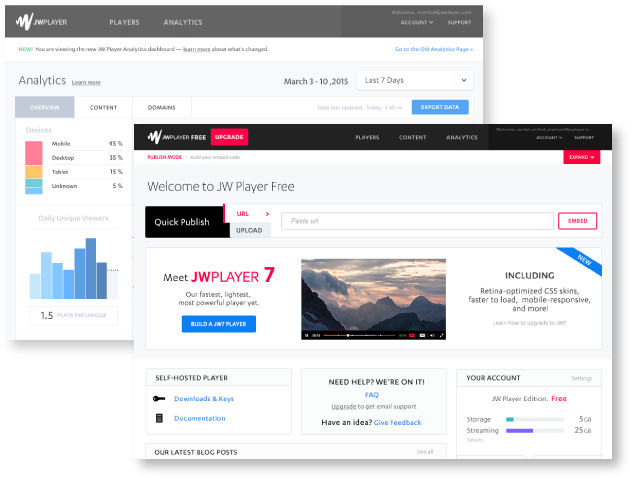Screen dimensions: 631x478
Task: Click the Storage usage bar
Action: click(x=535, y=419)
